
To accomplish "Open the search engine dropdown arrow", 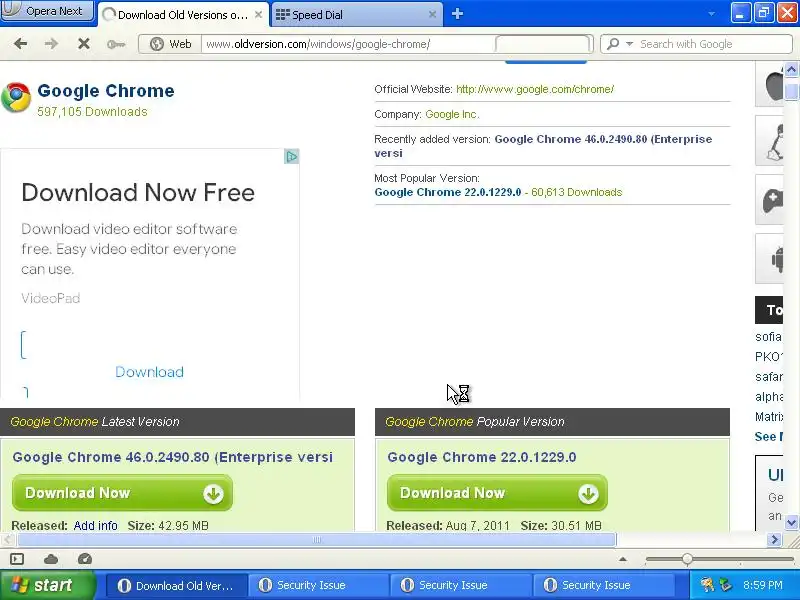I will click(629, 44).
